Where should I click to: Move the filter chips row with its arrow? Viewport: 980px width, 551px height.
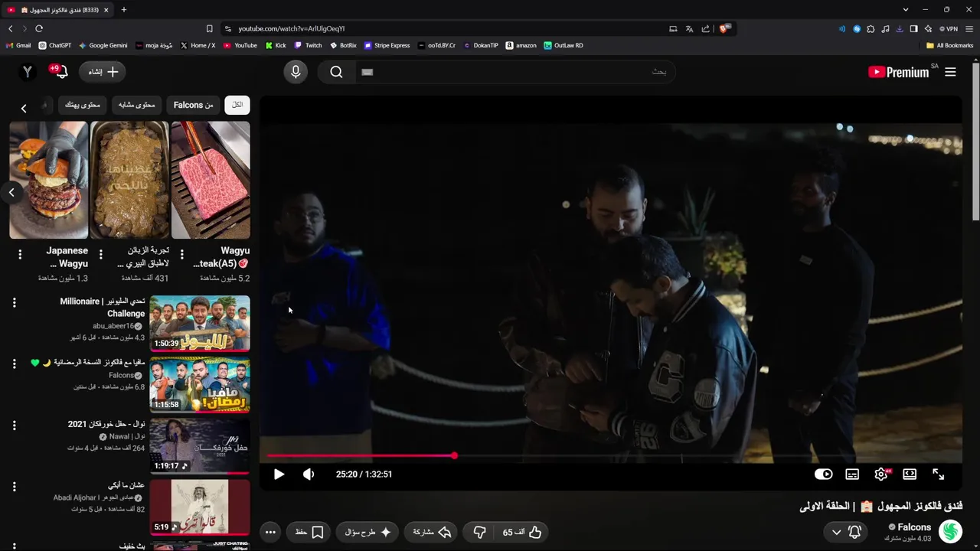(24, 109)
